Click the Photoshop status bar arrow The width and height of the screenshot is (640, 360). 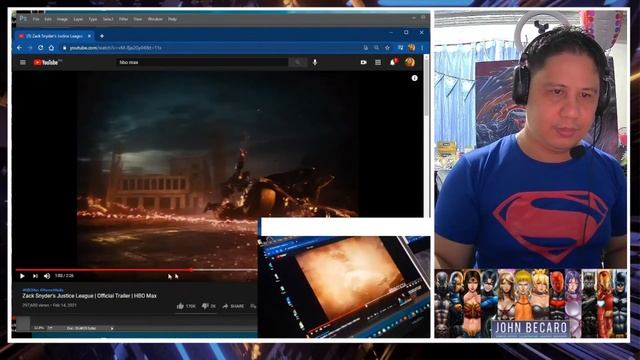tap(112, 328)
